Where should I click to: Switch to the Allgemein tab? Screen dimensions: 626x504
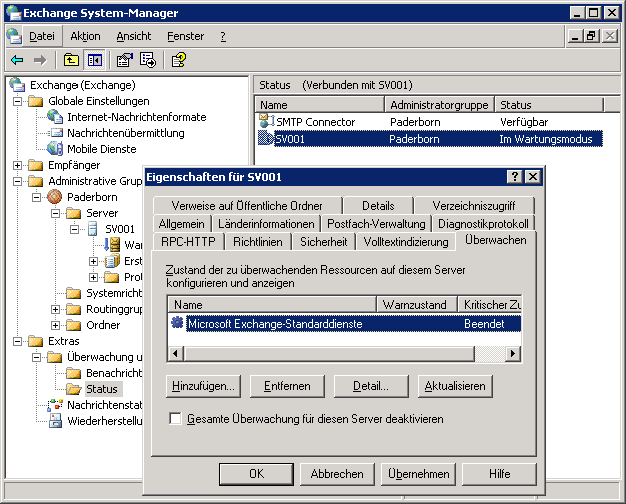[182, 224]
